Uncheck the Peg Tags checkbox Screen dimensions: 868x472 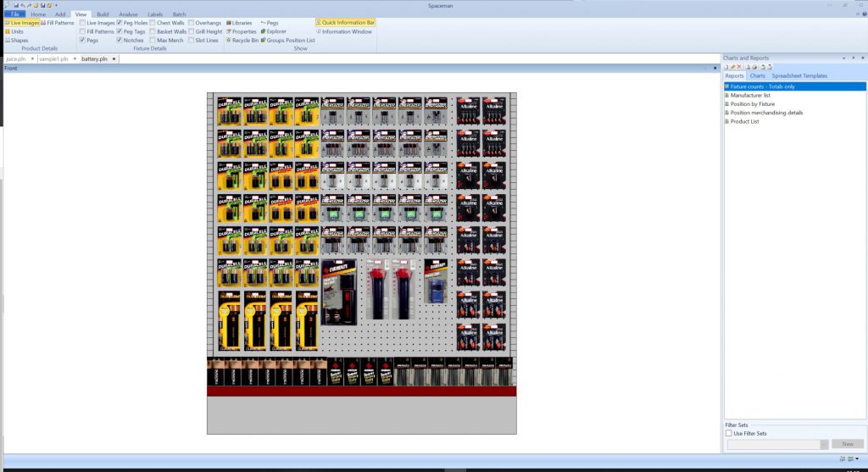(119, 31)
